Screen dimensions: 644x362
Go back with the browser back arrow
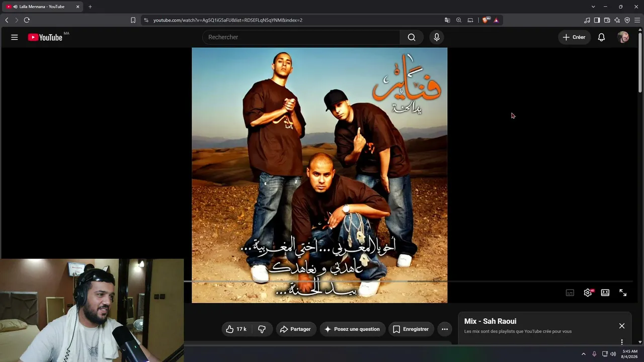[7, 20]
